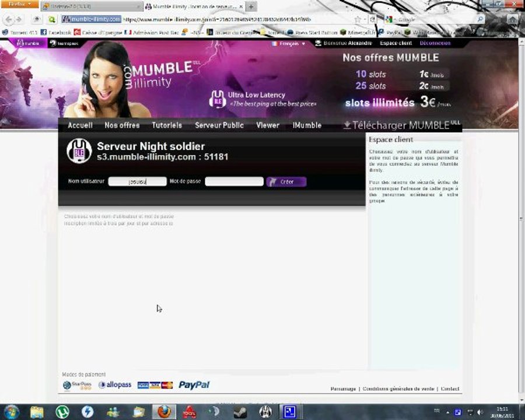
Task: Open the Minecraft.fr bookmark
Action: (358, 33)
